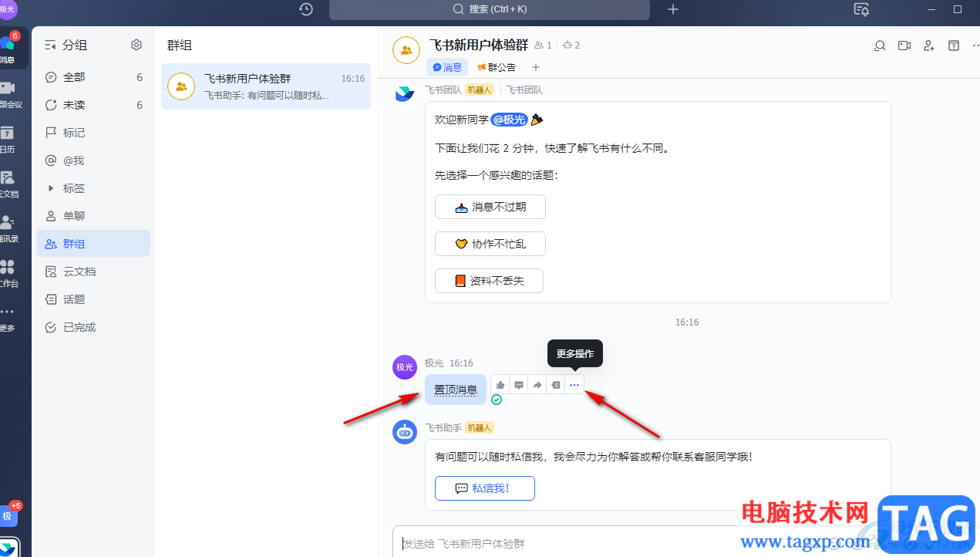Click the purple 极光 sender avatar

point(405,367)
